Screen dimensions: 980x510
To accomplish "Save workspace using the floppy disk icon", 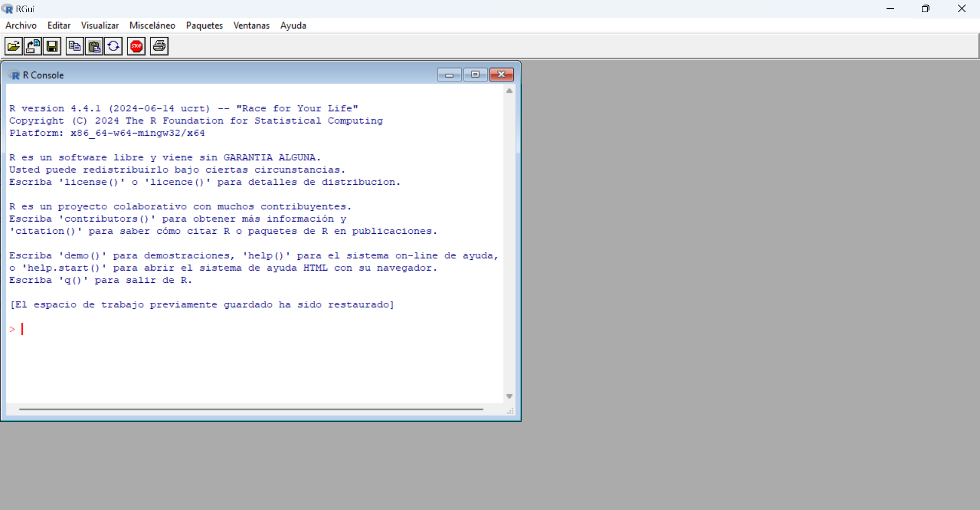I will (x=52, y=46).
